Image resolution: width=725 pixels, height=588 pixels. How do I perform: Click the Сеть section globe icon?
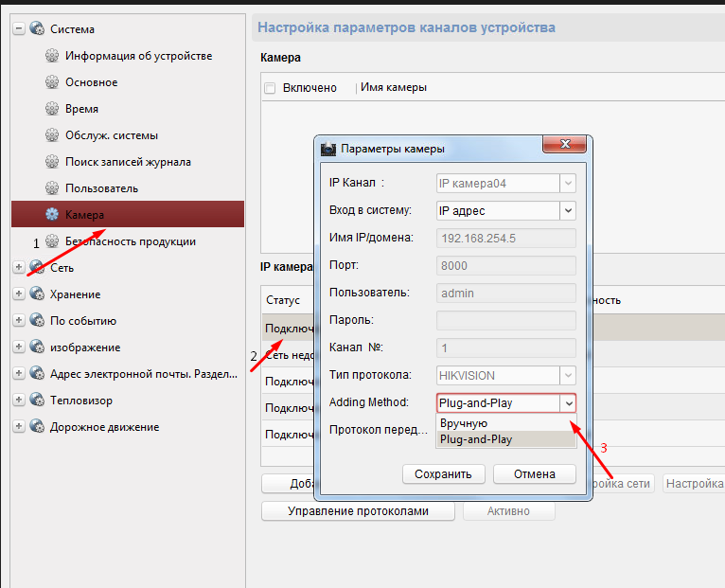[37, 268]
